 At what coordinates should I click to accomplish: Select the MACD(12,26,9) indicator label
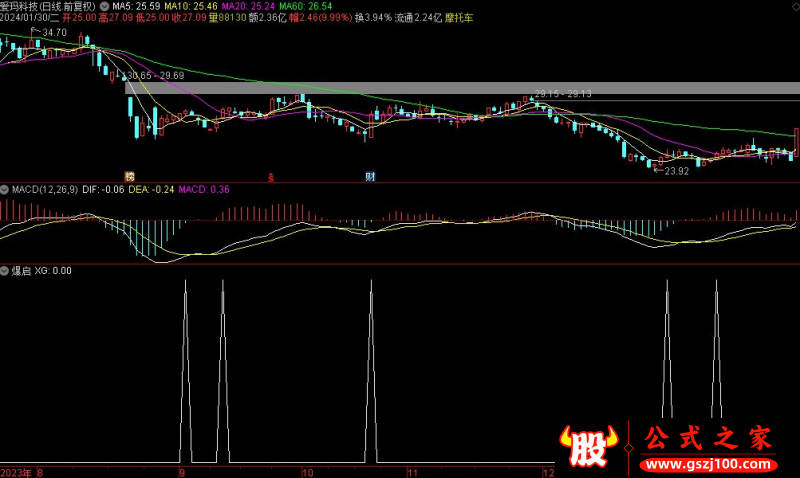point(43,189)
